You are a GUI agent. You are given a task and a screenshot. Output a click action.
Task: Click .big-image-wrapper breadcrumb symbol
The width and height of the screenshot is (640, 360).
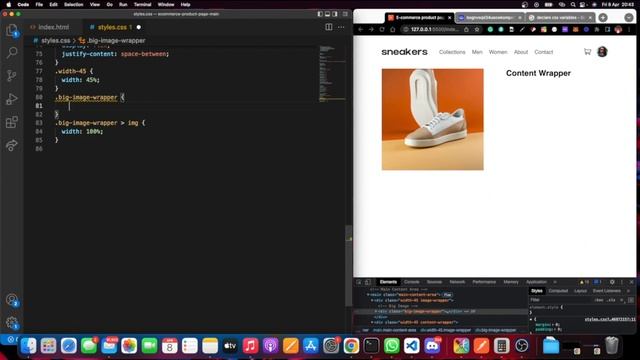click(116, 40)
